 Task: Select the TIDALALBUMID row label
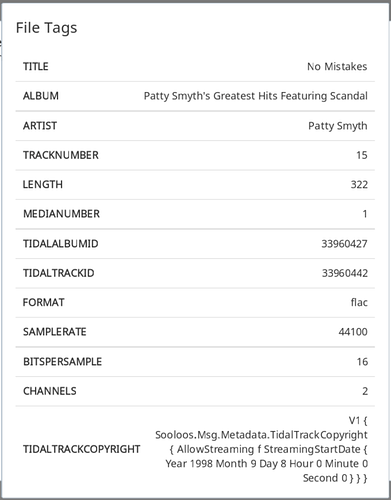pos(60,244)
